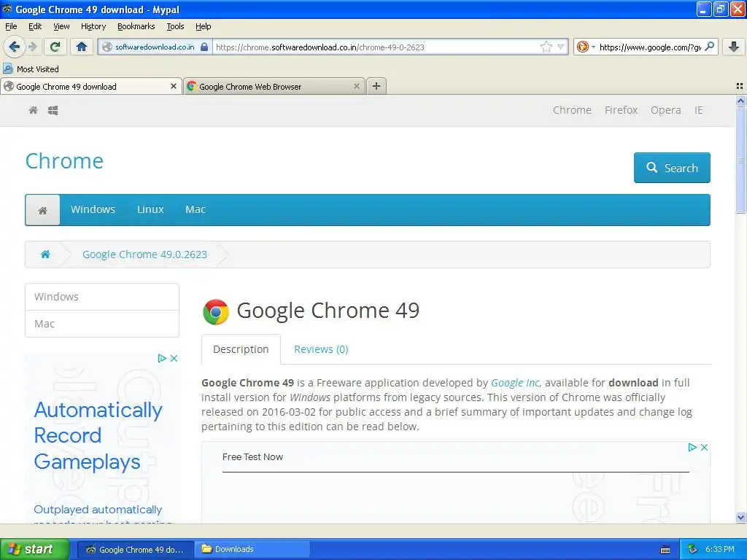The height and width of the screenshot is (560, 747).
Task: Click the breadcrumb home icon
Action: [45, 254]
